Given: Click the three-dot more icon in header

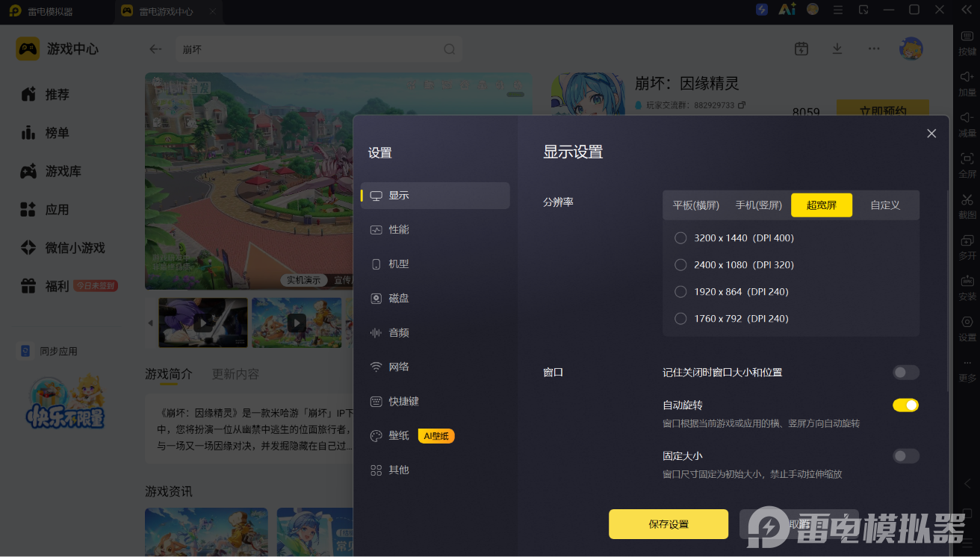Looking at the screenshot, I should (874, 49).
